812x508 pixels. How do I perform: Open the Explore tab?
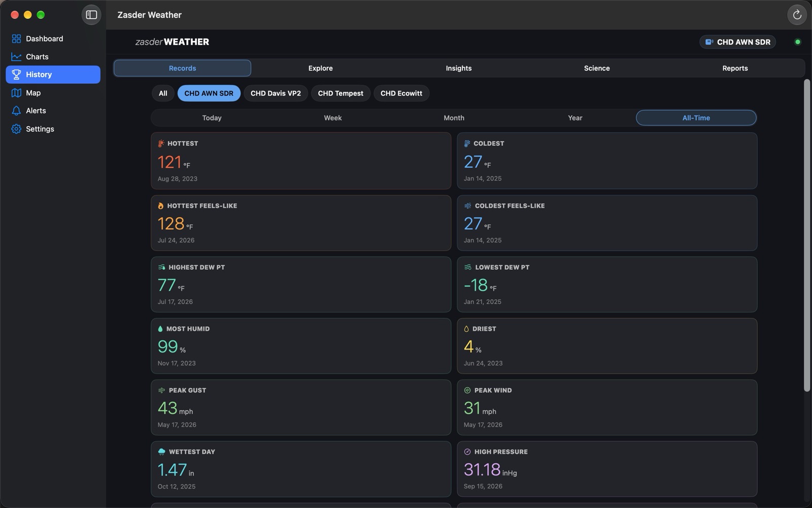tap(321, 68)
